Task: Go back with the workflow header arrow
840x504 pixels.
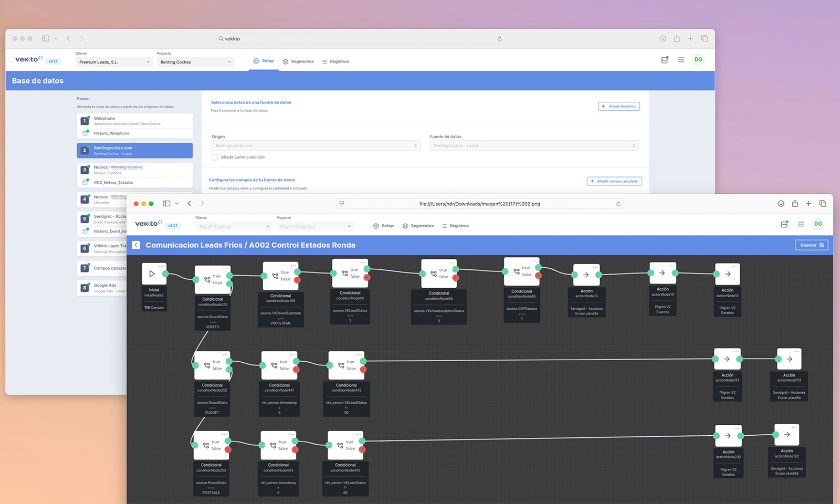Action: tap(136, 245)
